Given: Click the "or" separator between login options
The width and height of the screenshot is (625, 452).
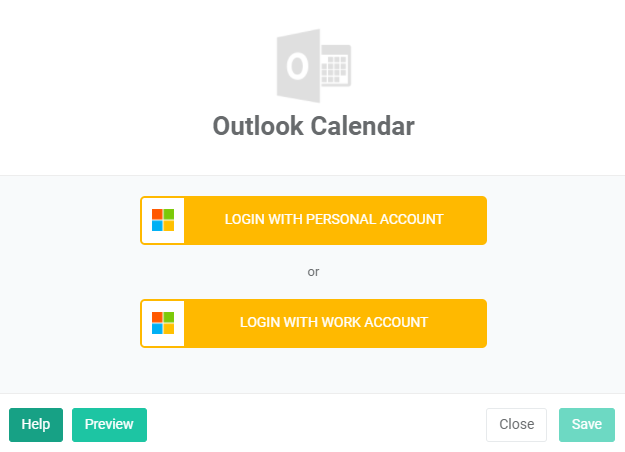Looking at the screenshot, I should pyautogui.click(x=313, y=271).
